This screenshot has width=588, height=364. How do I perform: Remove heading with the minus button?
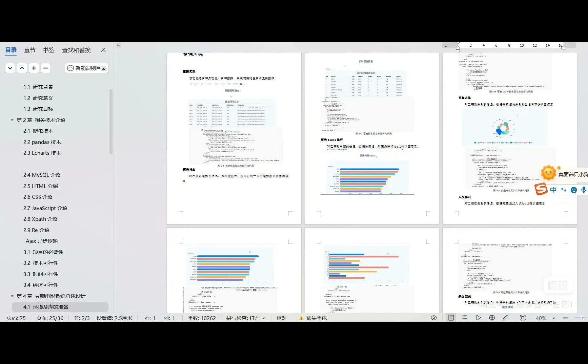point(46,68)
